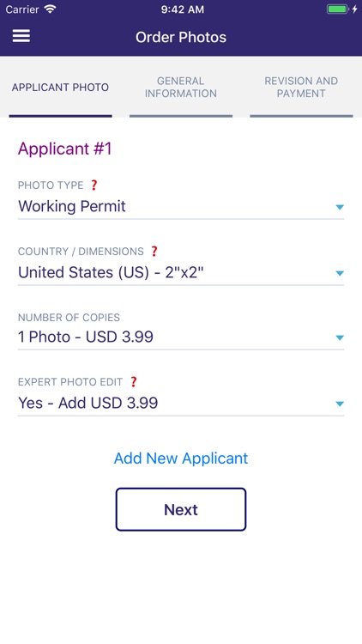Expand the Number of Copies dropdown arrow
This screenshot has height=644, width=362.
click(x=340, y=337)
